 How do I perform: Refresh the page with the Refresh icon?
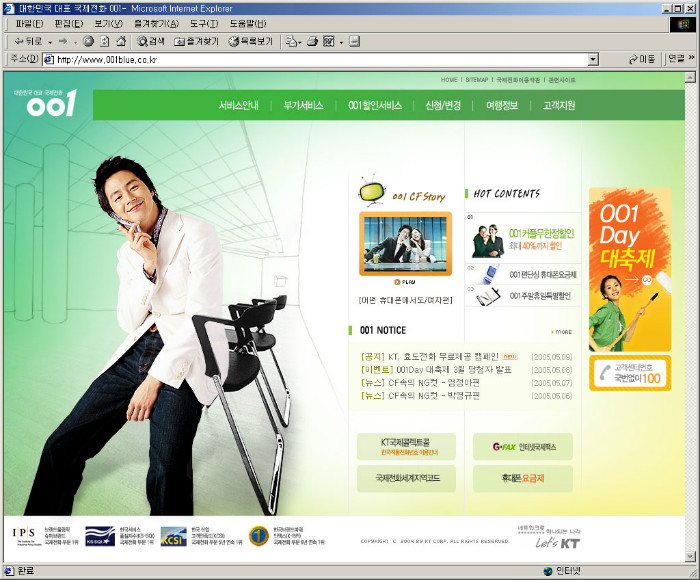pyautogui.click(x=104, y=42)
